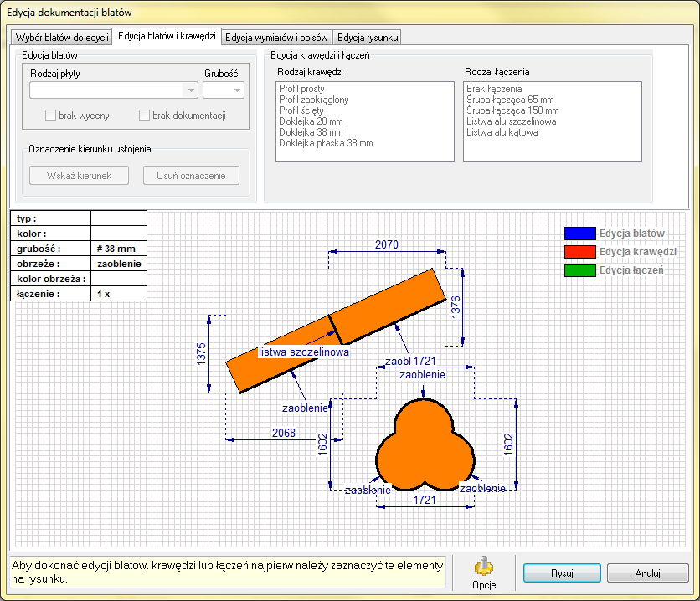This screenshot has width=700, height=601.
Task: Tick the brak wyceny checkbox
Action: 50,116
